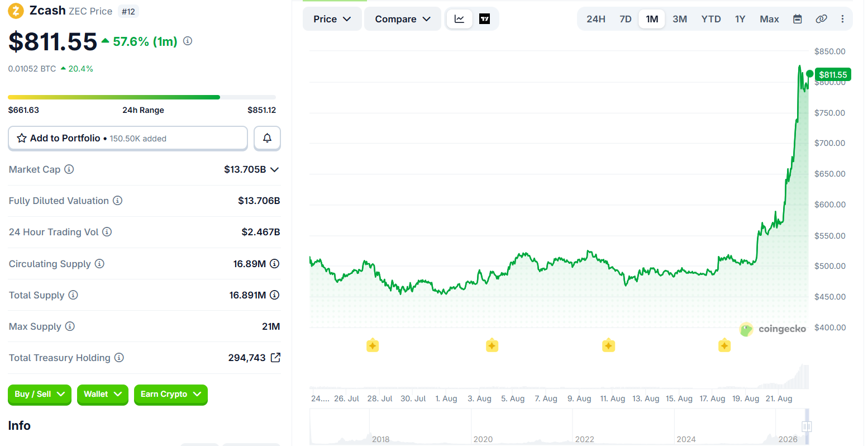The image size is (868, 446).
Task: Select the 1Y time range
Action: [x=740, y=19]
